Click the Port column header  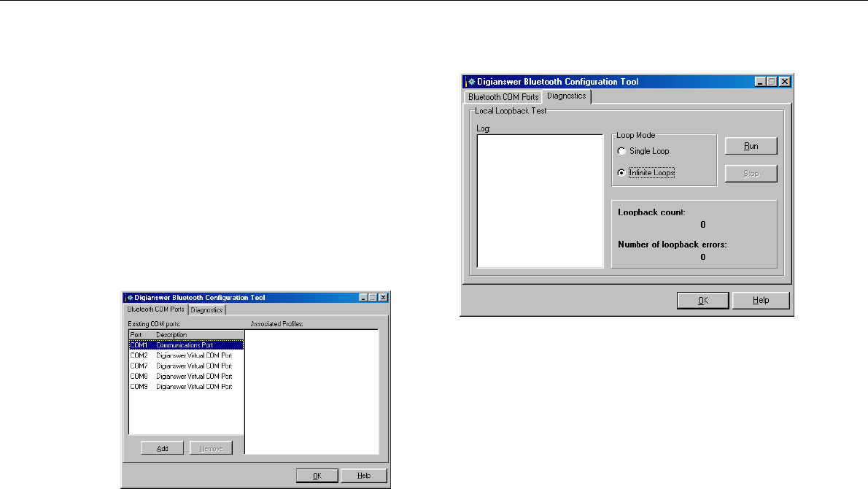tap(142, 334)
